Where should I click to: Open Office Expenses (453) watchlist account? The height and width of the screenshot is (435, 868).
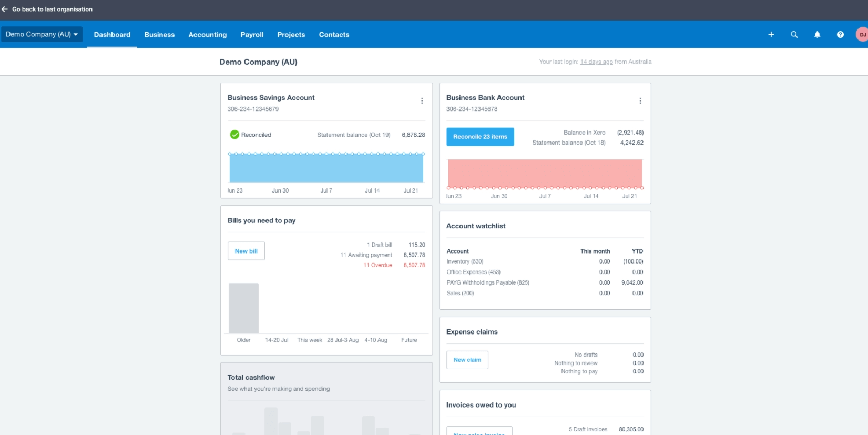pos(474,272)
